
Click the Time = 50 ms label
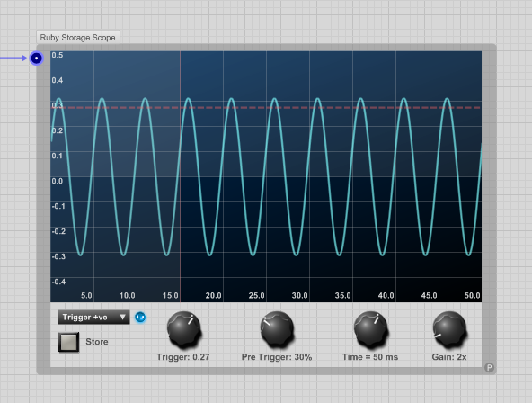pyautogui.click(x=370, y=357)
